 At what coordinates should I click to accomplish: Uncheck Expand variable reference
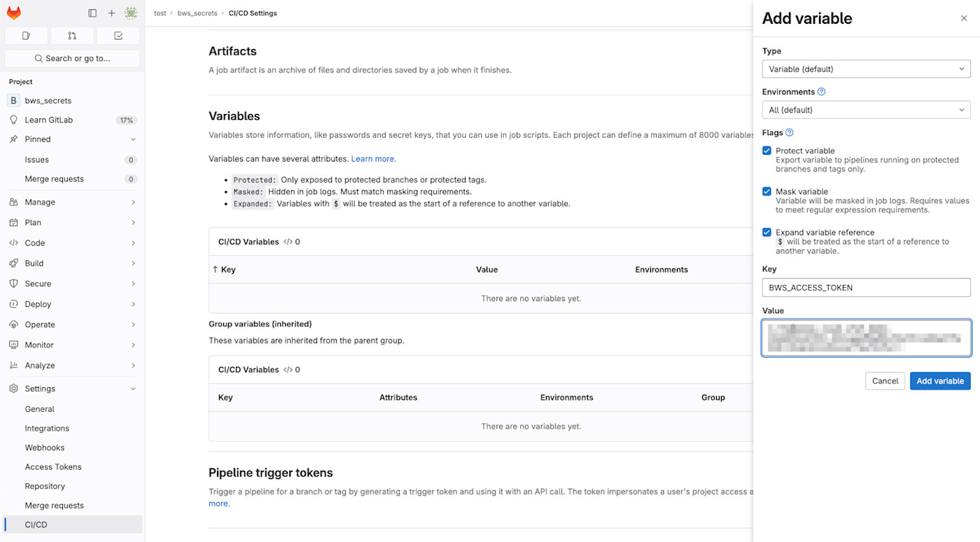click(766, 231)
